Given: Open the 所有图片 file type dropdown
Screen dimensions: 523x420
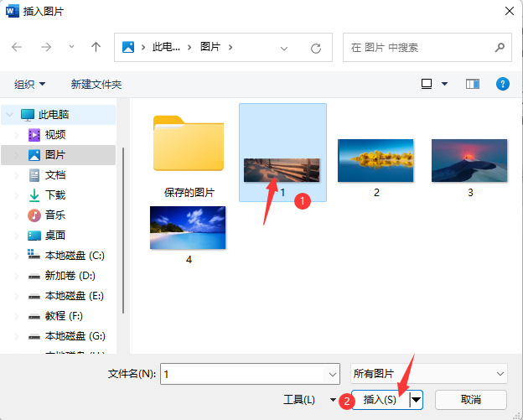Looking at the screenshot, I should (x=429, y=374).
